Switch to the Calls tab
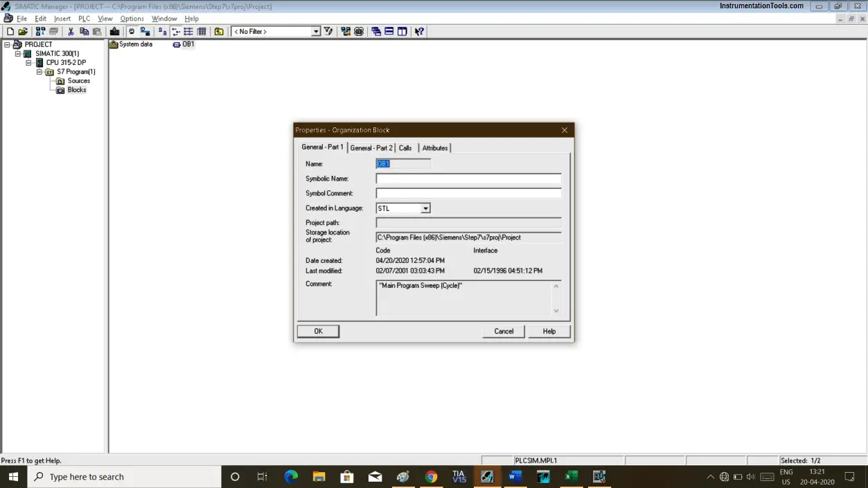The height and width of the screenshot is (488, 868). [x=405, y=148]
